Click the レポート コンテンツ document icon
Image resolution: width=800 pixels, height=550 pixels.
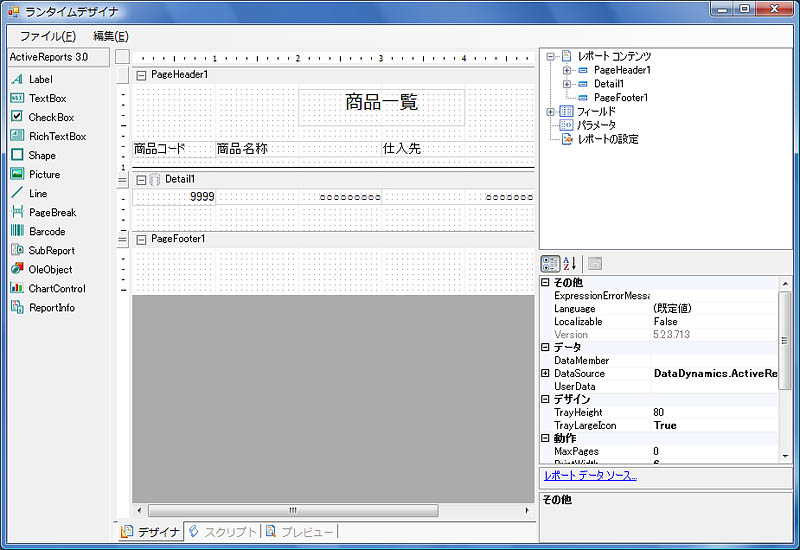point(566,56)
